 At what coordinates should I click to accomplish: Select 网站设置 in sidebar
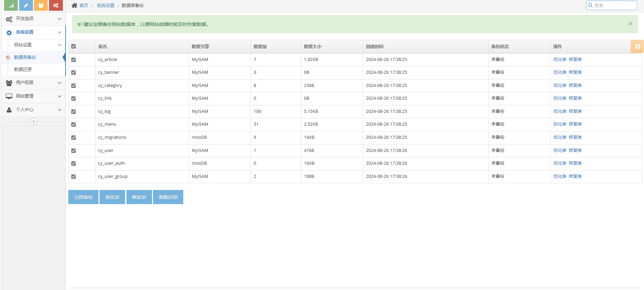(33, 45)
